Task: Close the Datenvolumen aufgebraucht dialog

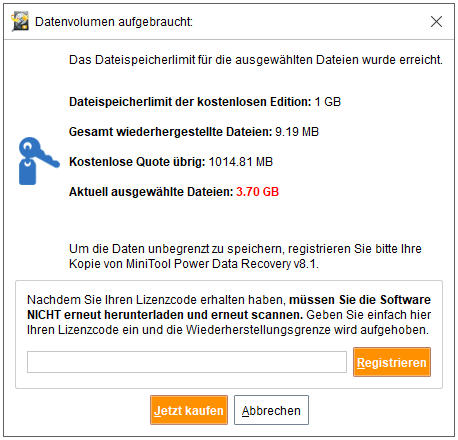Action: coord(436,22)
